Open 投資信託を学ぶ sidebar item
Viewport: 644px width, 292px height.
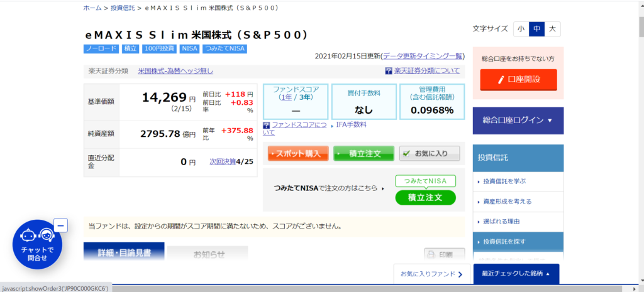(x=518, y=181)
